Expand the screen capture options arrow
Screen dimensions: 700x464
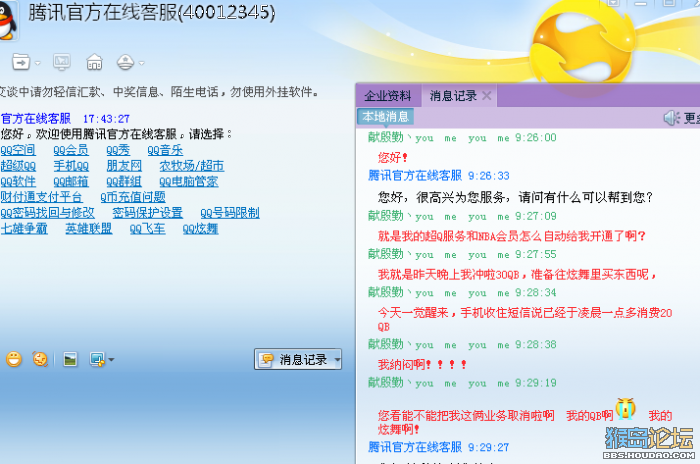point(111,359)
